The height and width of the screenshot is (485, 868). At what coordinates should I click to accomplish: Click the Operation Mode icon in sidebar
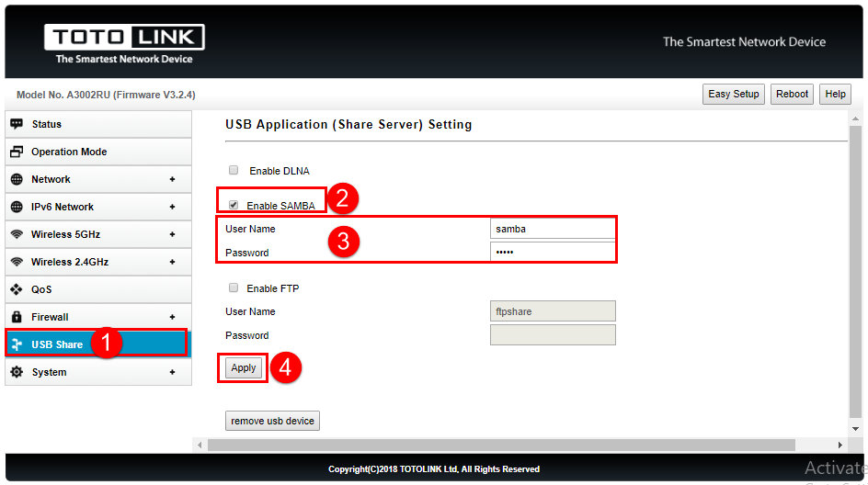coord(17,152)
